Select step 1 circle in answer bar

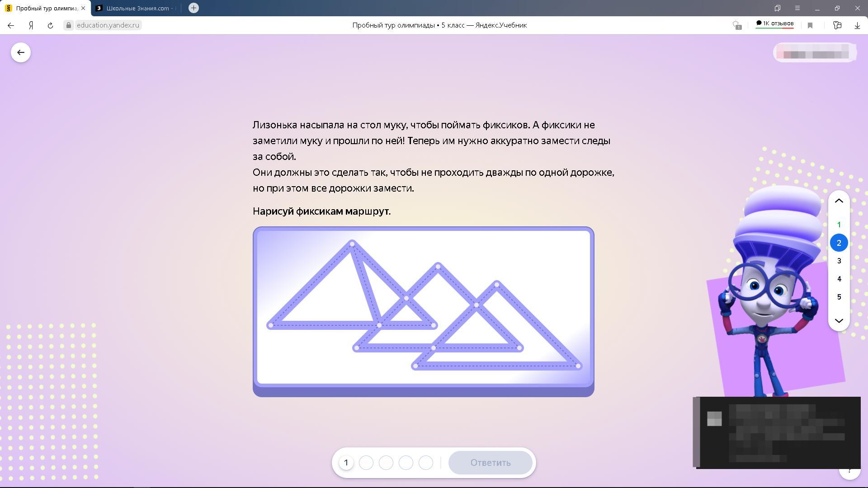pos(346,463)
